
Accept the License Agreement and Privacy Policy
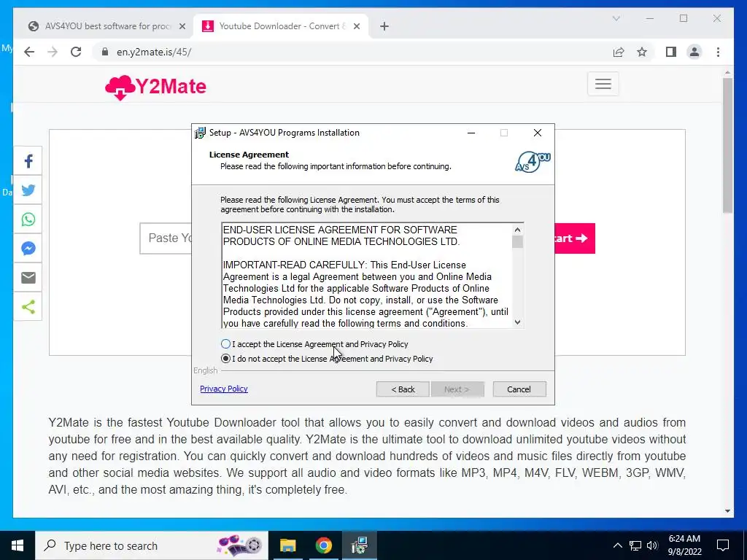(x=314, y=344)
